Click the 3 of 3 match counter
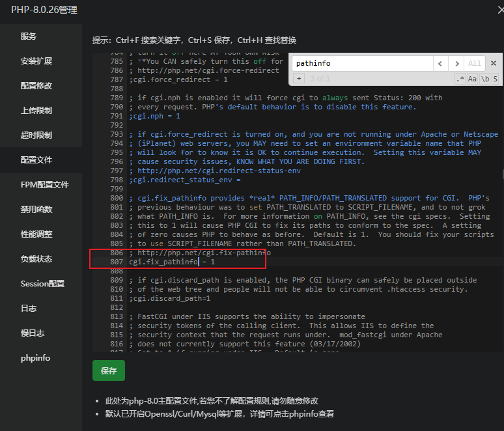 click(320, 79)
